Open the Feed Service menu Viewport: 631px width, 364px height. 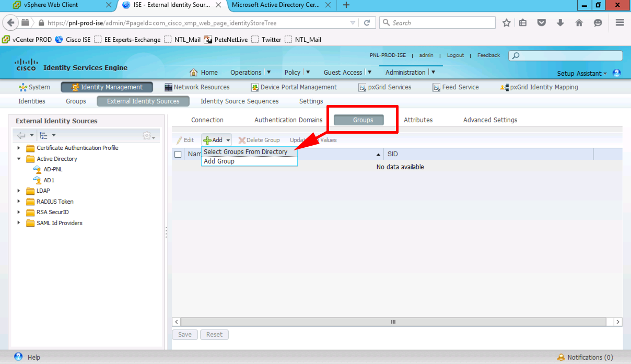(455, 87)
